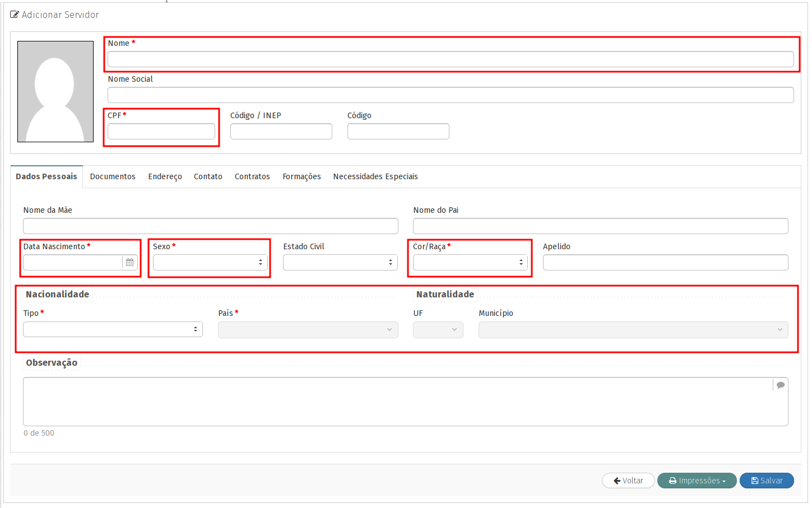
Task: Expand the UF dropdown
Action: (438, 330)
